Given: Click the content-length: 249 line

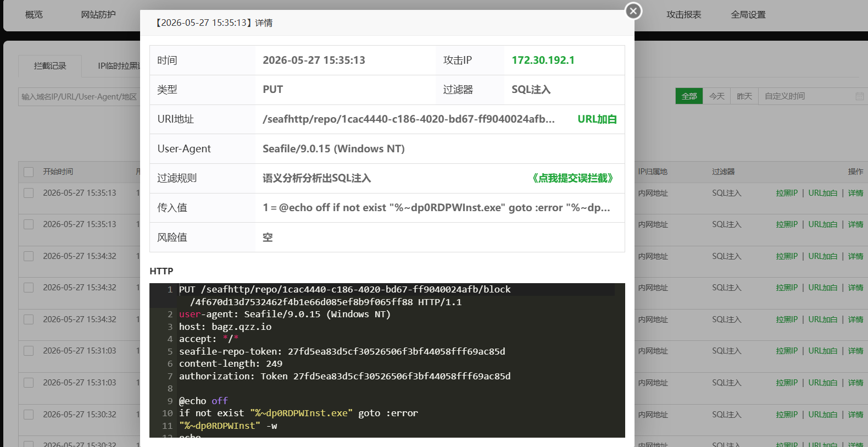Looking at the screenshot, I should (x=231, y=364).
